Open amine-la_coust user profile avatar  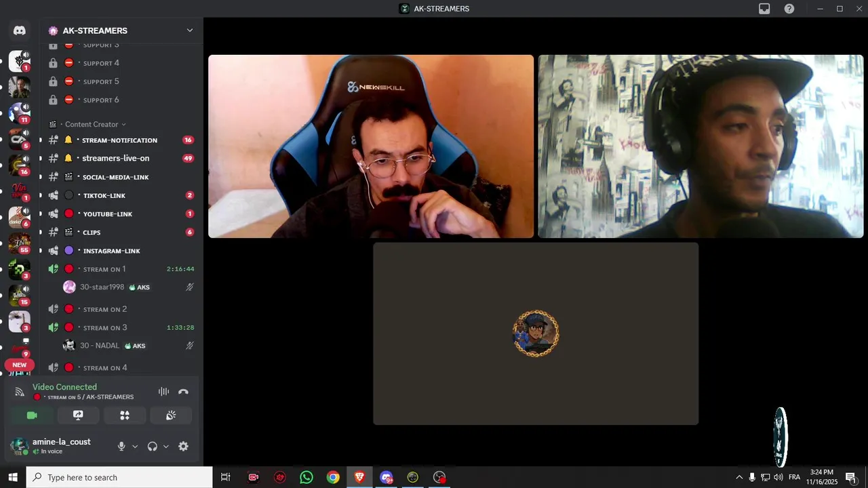tap(19, 446)
